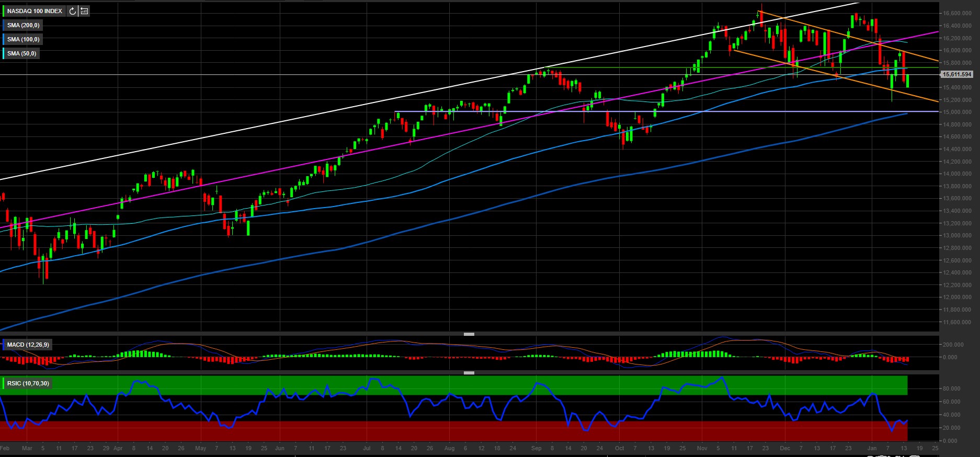The image size is (980, 457).
Task: Click the Jan label on time axis
Action: [x=872, y=448]
